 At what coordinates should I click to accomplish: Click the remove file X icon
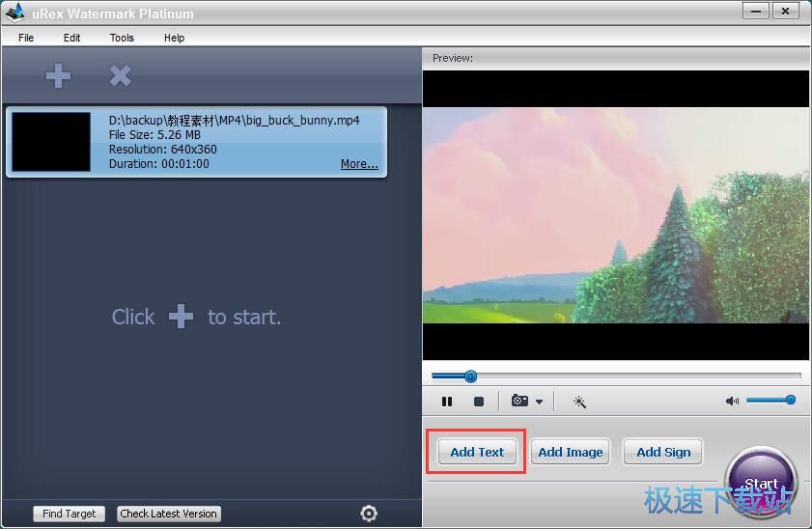(120, 75)
